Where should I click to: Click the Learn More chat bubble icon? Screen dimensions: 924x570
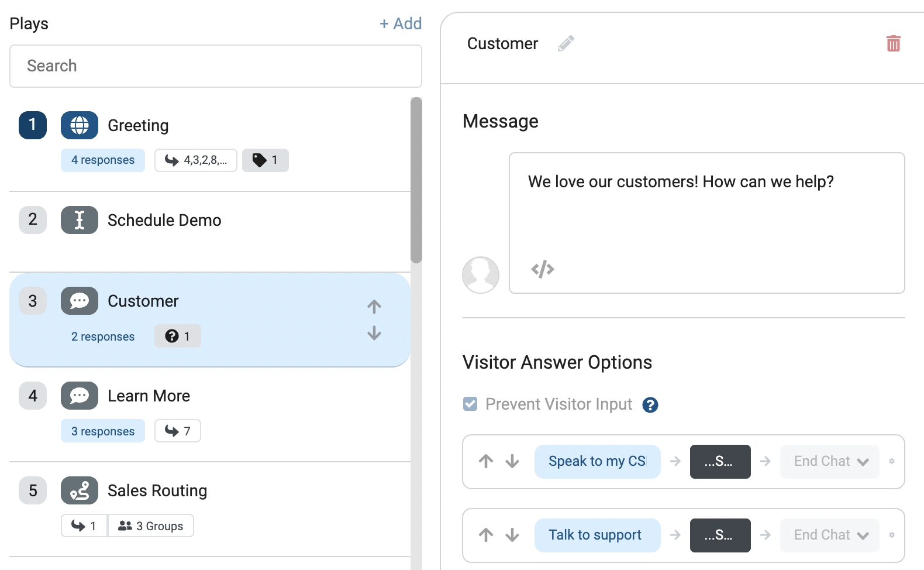tap(80, 396)
